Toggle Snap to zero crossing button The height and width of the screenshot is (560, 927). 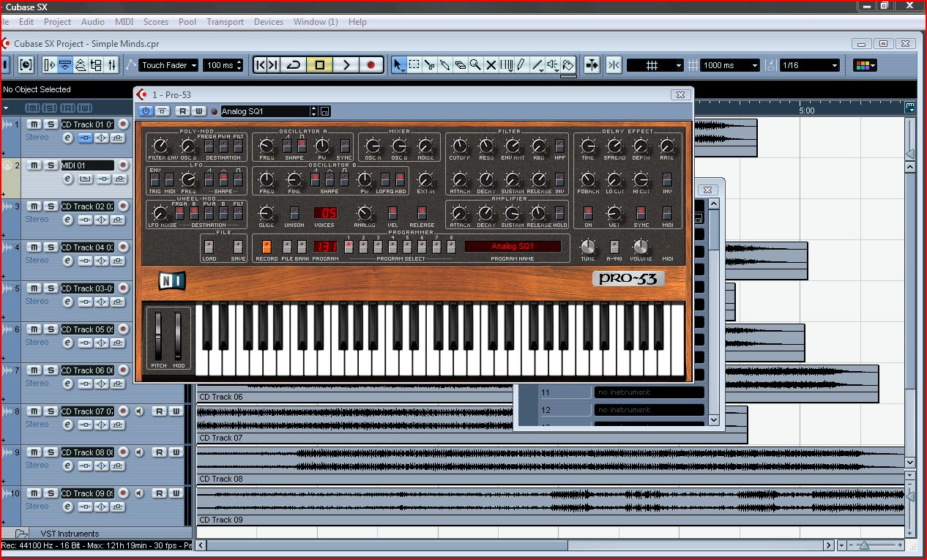click(614, 65)
